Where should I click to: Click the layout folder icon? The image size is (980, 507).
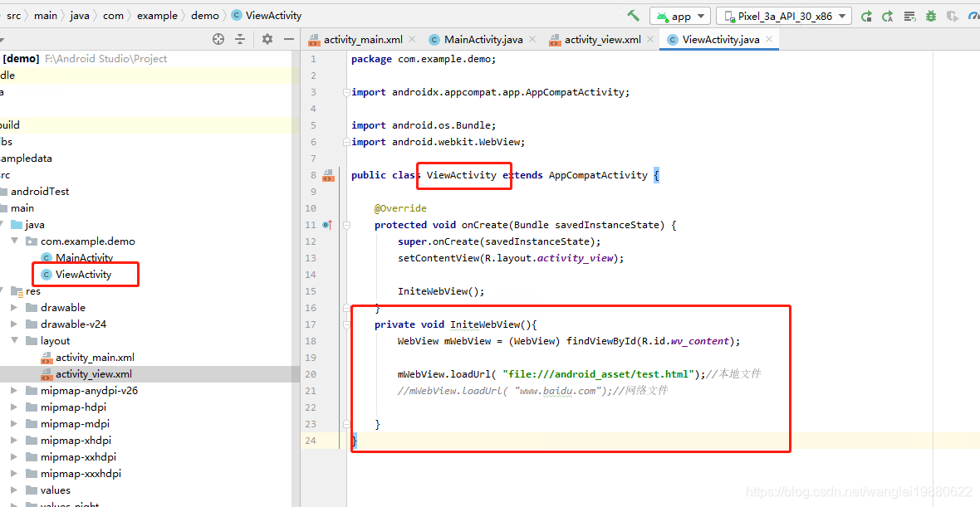(x=32, y=341)
